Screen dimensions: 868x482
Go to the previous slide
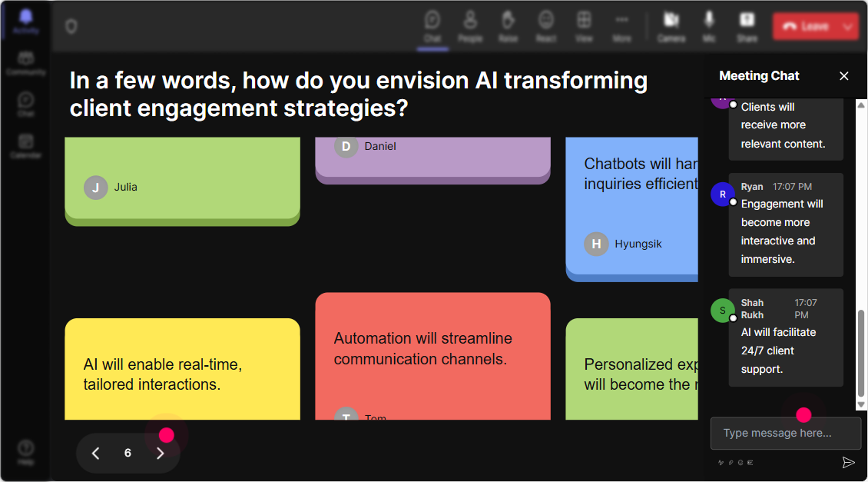pyautogui.click(x=96, y=454)
